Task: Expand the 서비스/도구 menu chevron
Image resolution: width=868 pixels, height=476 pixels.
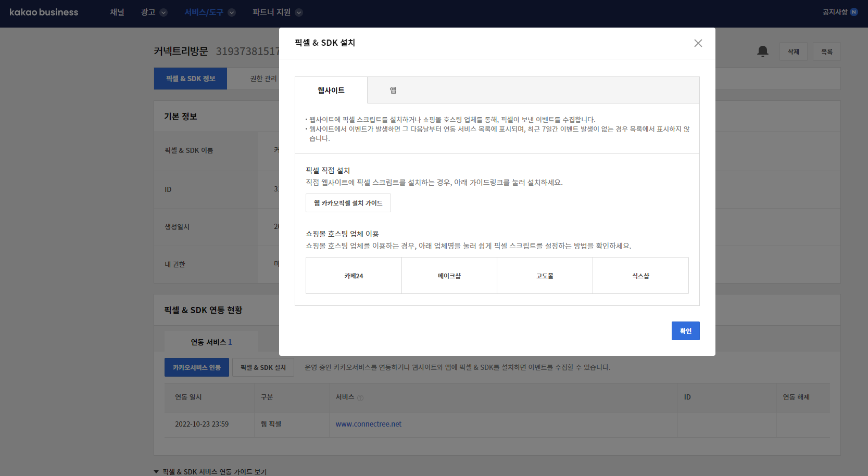Action: (x=232, y=12)
